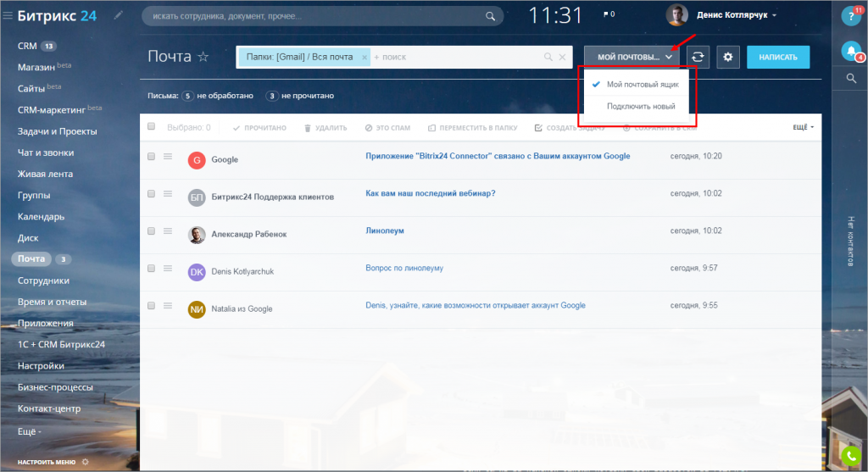
Task: Click the gear icon next to Настроить меню
Action: click(86, 462)
